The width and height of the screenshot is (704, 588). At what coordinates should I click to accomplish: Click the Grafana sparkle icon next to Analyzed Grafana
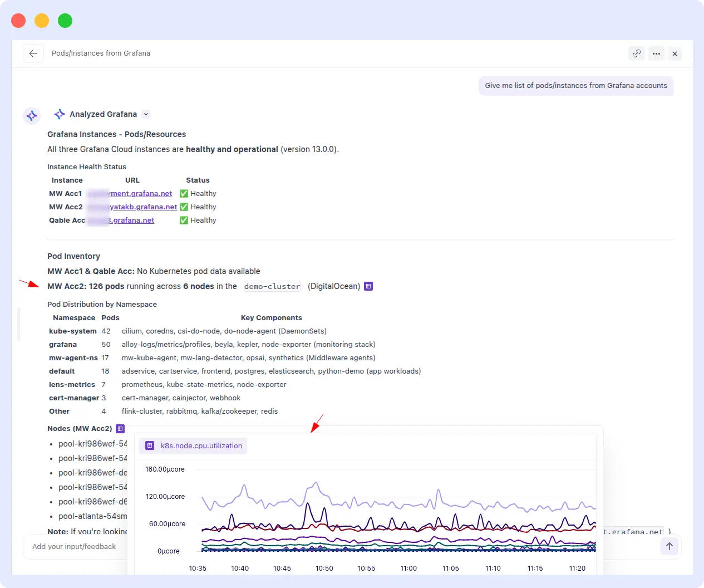pos(59,114)
